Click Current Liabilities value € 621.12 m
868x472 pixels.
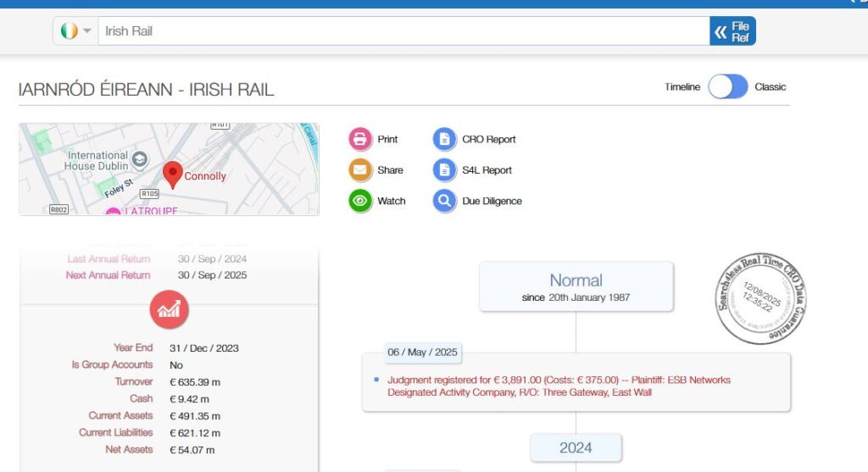[x=195, y=433]
